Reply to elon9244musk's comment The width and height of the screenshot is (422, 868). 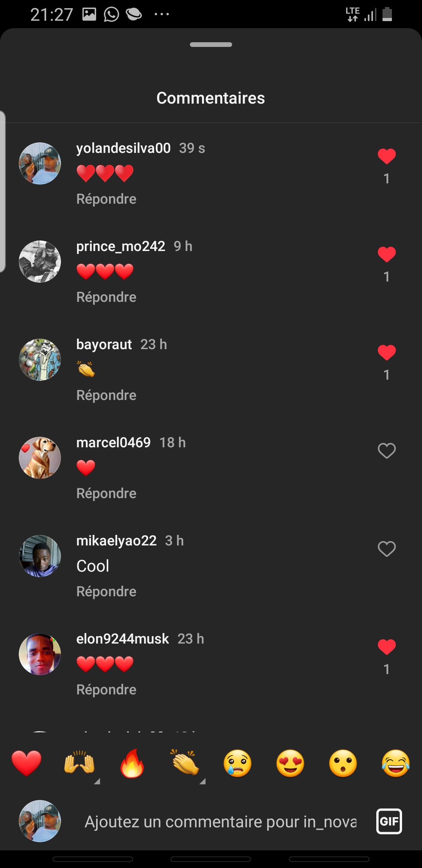tap(106, 690)
